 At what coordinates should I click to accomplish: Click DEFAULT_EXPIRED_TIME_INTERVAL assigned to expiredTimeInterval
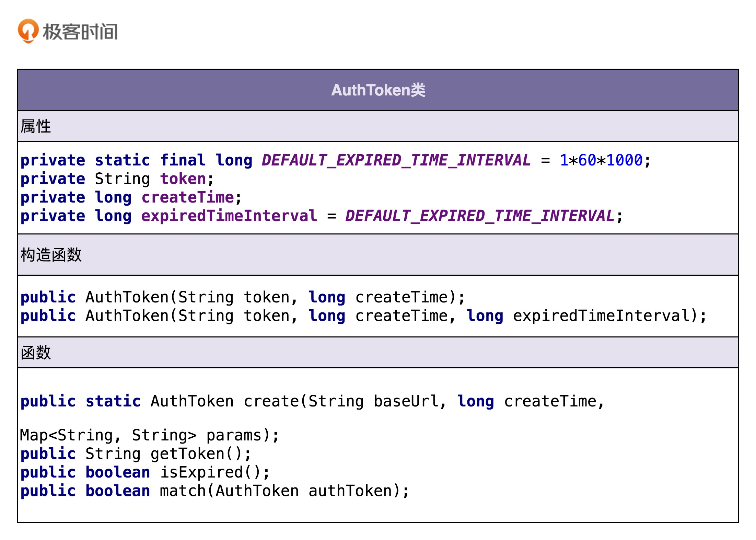pyautogui.click(x=480, y=216)
